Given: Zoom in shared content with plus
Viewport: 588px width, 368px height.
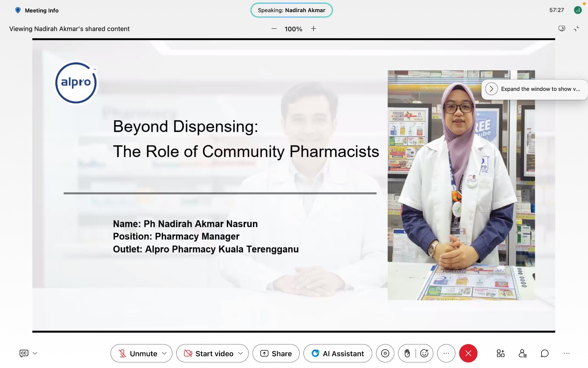Looking at the screenshot, I should [313, 29].
